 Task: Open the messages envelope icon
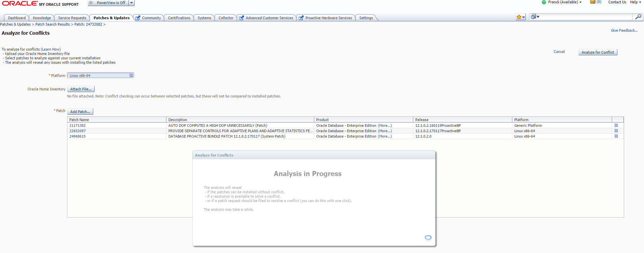pos(592,2)
